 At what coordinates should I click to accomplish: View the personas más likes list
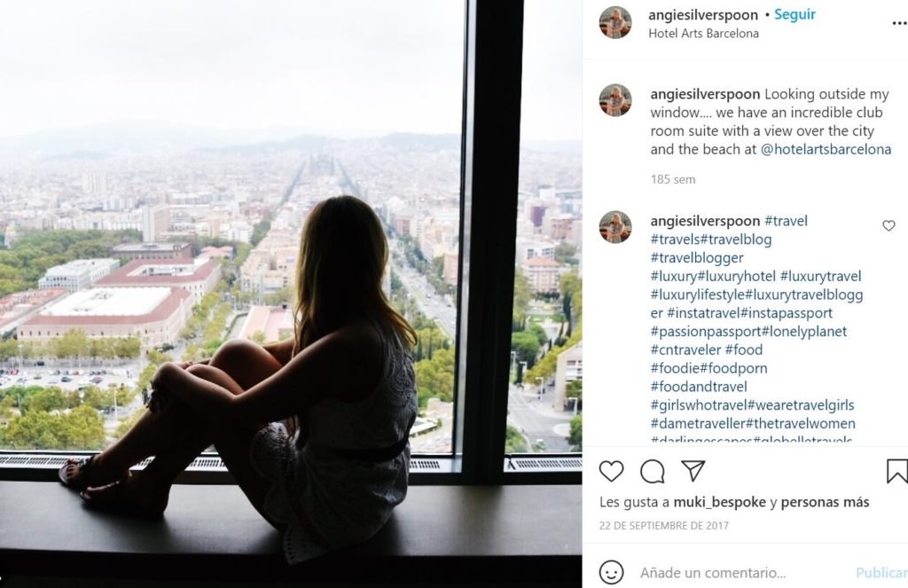pos(825,502)
